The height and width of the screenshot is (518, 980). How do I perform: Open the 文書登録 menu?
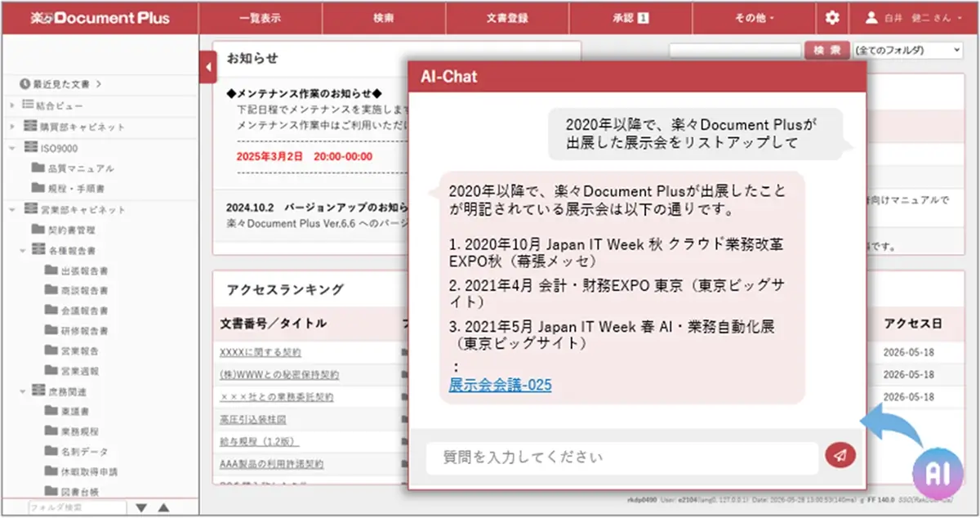[x=507, y=17]
